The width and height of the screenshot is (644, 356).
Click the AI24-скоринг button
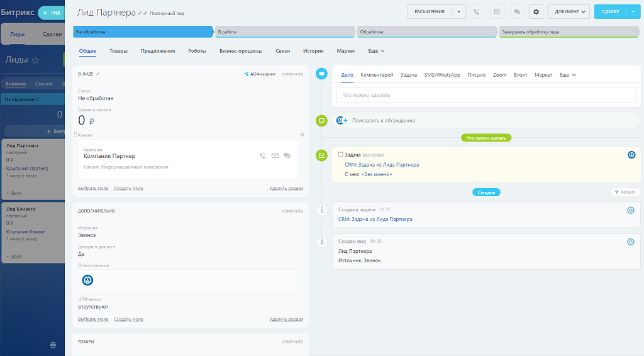260,74
